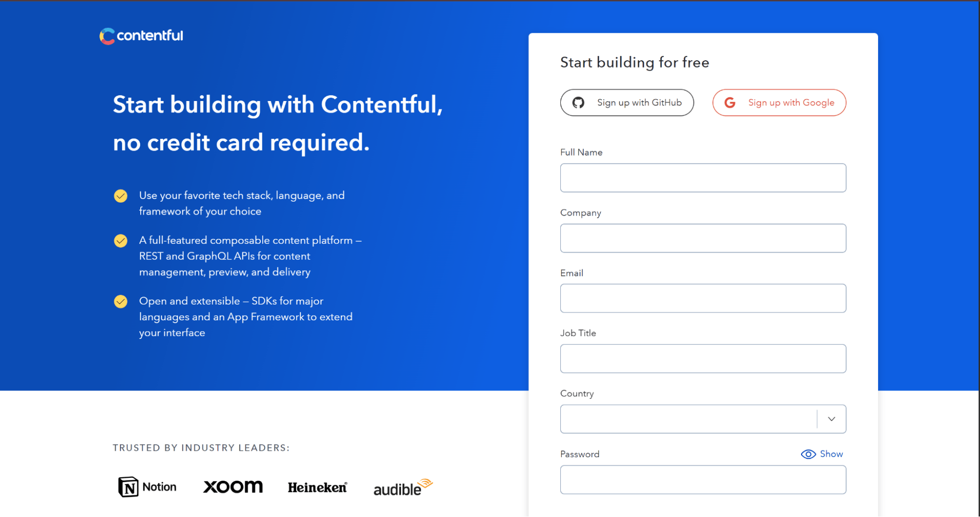980x517 pixels.
Task: Click the Contentful logo icon
Action: (107, 36)
